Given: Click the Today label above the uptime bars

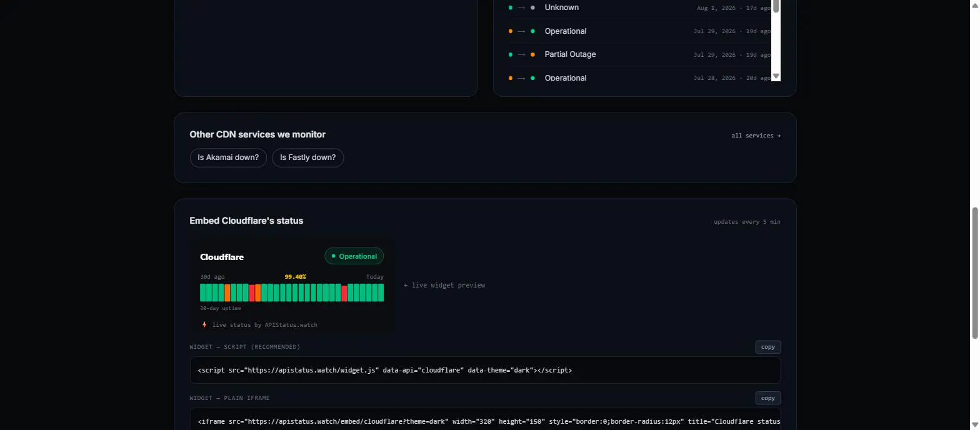Looking at the screenshot, I should pyautogui.click(x=375, y=276).
